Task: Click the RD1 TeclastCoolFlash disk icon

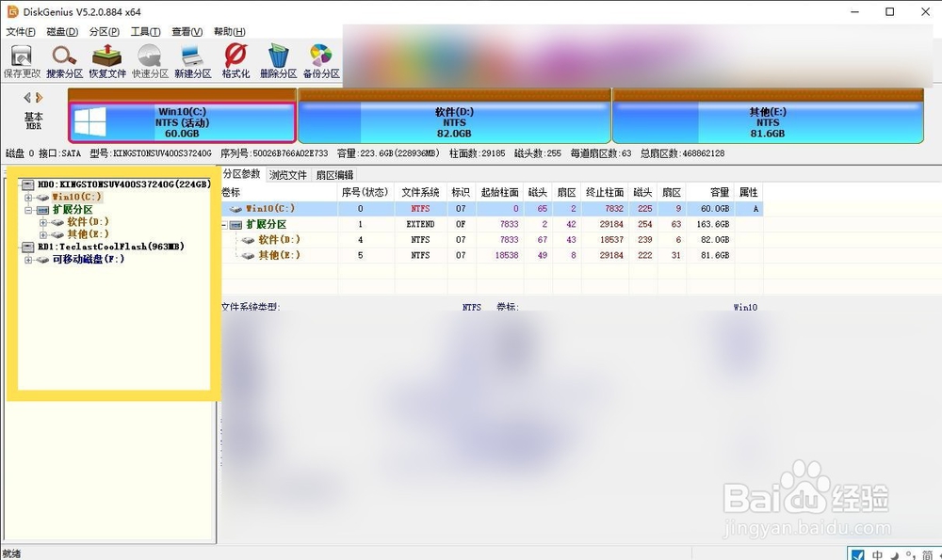Action: pos(28,247)
